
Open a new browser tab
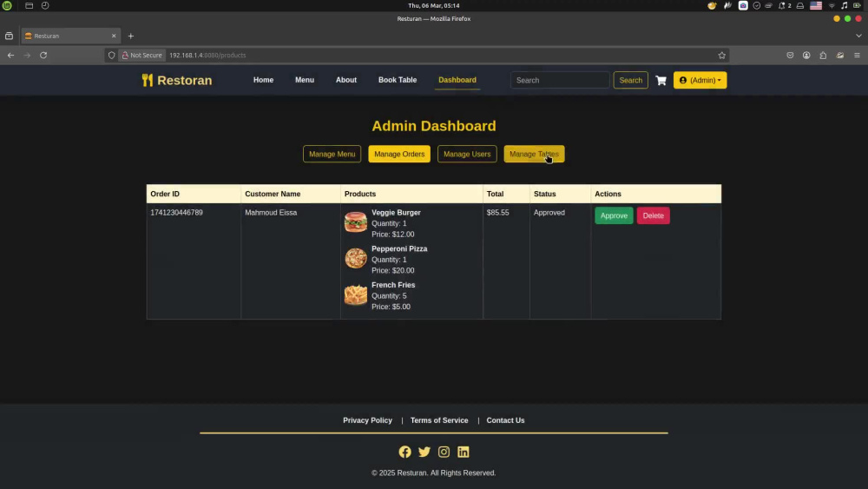click(131, 36)
